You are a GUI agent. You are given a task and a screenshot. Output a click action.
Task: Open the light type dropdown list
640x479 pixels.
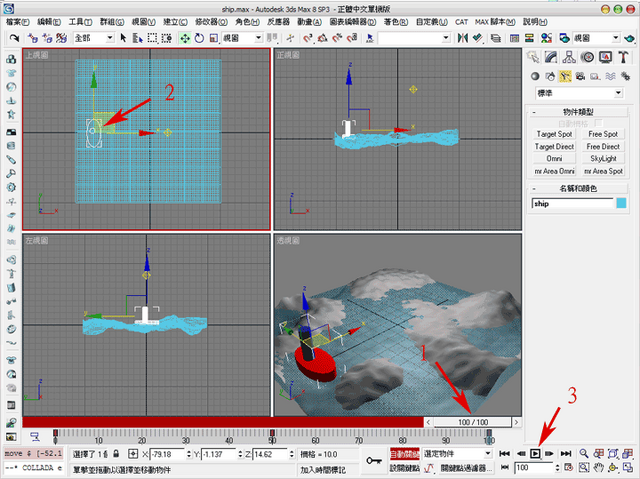(579, 93)
